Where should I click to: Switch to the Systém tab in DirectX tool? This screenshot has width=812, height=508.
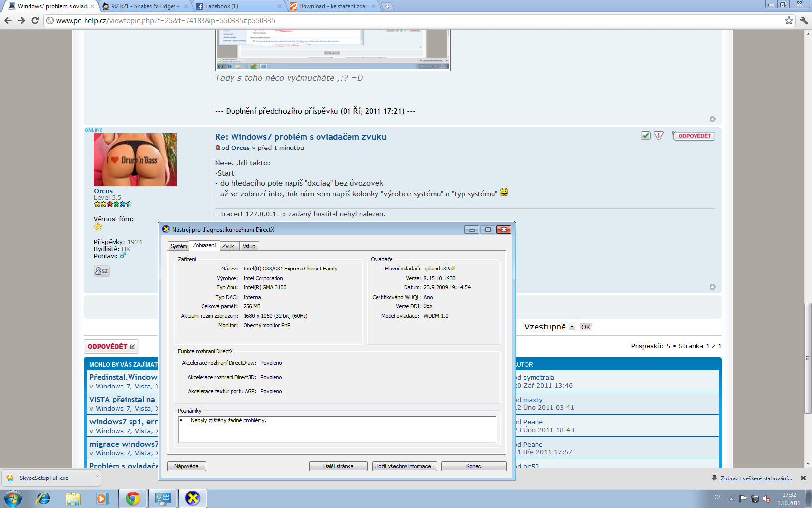pyautogui.click(x=178, y=246)
